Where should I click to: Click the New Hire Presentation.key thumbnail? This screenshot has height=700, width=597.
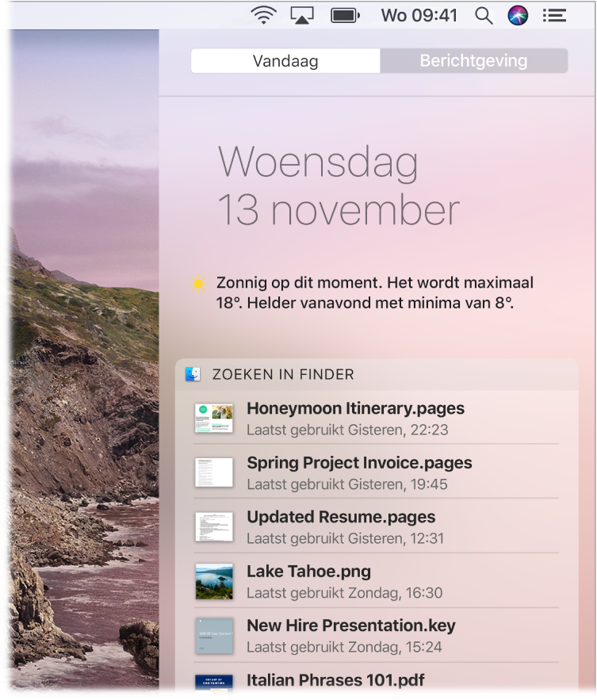pyautogui.click(x=214, y=636)
